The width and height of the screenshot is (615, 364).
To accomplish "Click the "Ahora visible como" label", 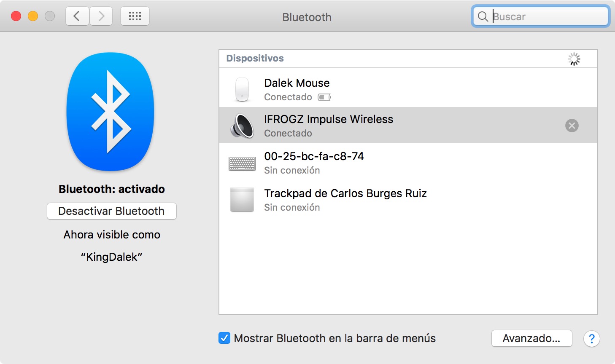I will (112, 235).
